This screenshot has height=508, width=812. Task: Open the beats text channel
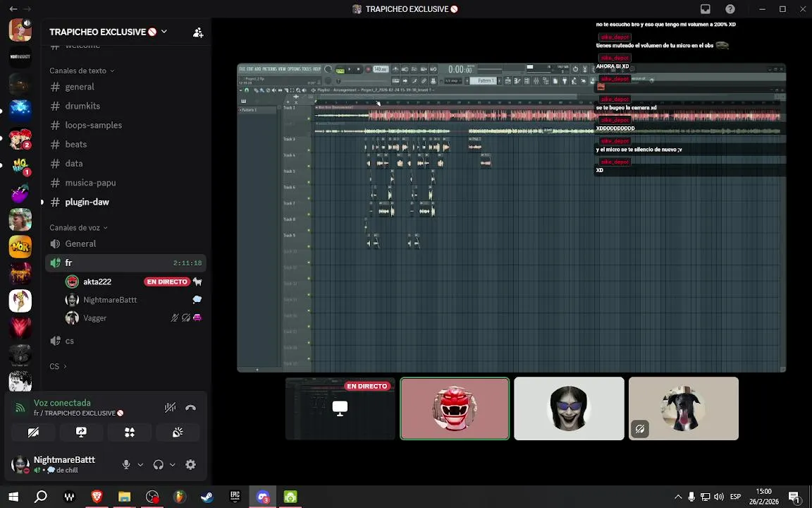(125, 144)
